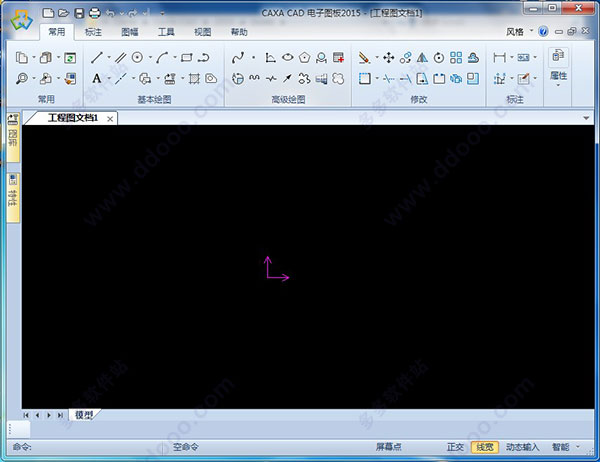Select the Rotate tool

point(439,58)
